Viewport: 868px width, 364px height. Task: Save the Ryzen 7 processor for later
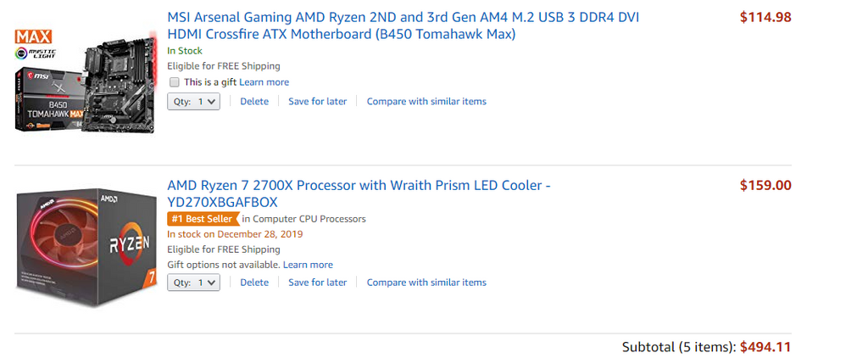pos(317,283)
